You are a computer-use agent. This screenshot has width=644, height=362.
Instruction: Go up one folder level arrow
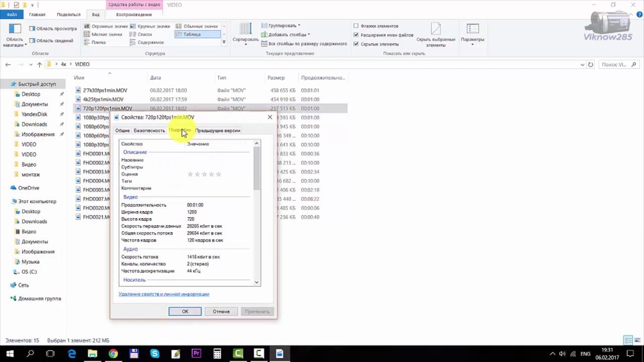coord(40,64)
